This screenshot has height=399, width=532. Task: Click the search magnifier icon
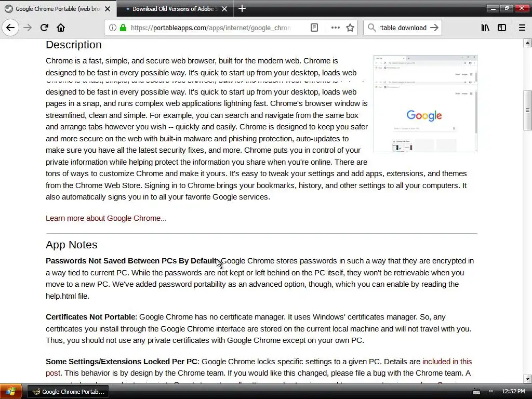(x=372, y=28)
